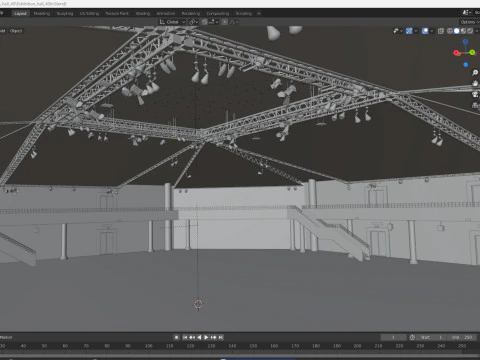Toggle camera view icon
The image size is (480, 360).
[x=475, y=94]
